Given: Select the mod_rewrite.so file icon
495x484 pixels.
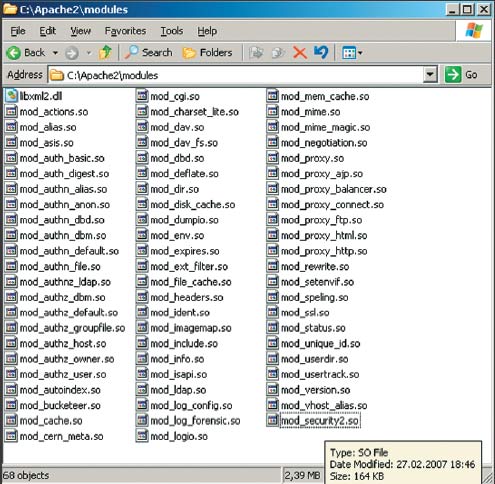Looking at the screenshot, I should (x=272, y=266).
